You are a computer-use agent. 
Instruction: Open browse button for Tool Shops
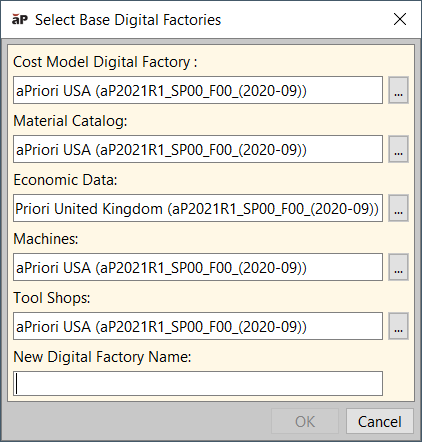pyautogui.click(x=398, y=326)
